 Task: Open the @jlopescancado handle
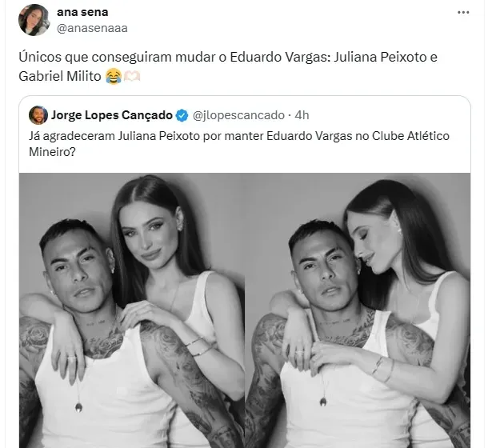[x=238, y=115]
